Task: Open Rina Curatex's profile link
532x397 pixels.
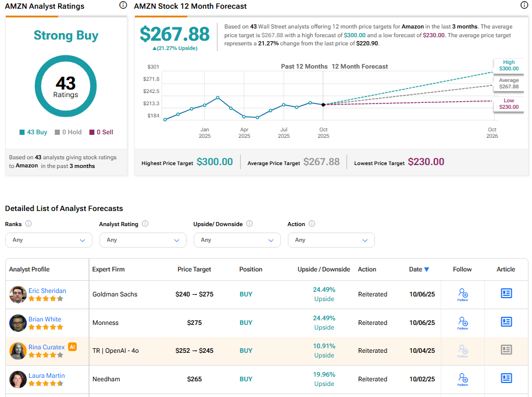Action: pyautogui.click(x=47, y=347)
